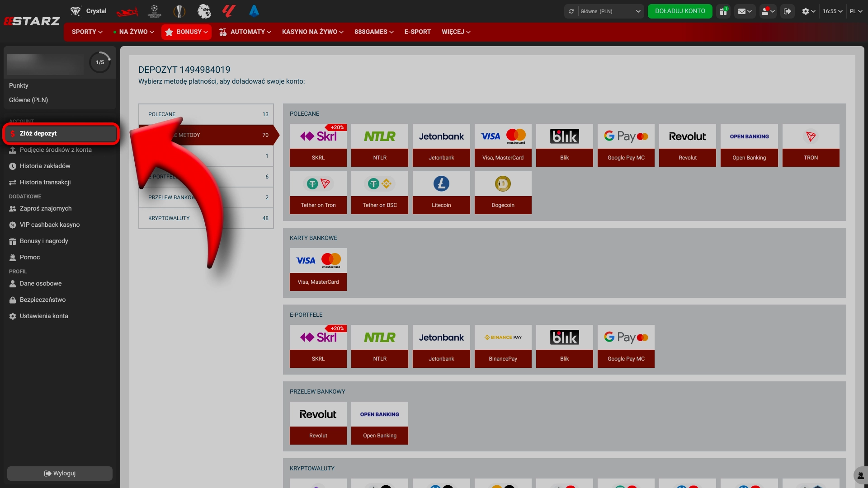The height and width of the screenshot is (488, 868).
Task: Select TRON payment method in Polecane
Action: tap(811, 145)
